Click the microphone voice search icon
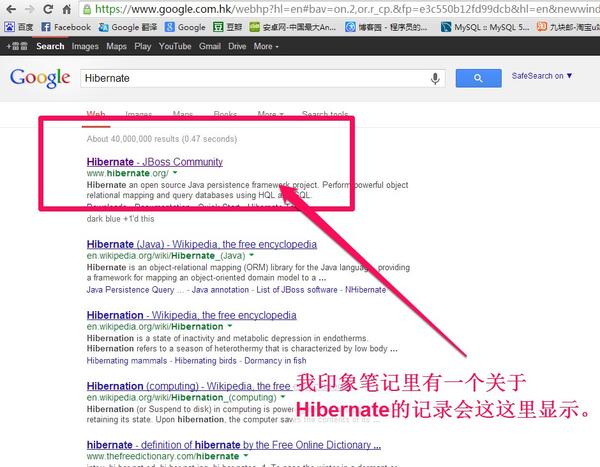The image size is (600, 467). click(435, 78)
